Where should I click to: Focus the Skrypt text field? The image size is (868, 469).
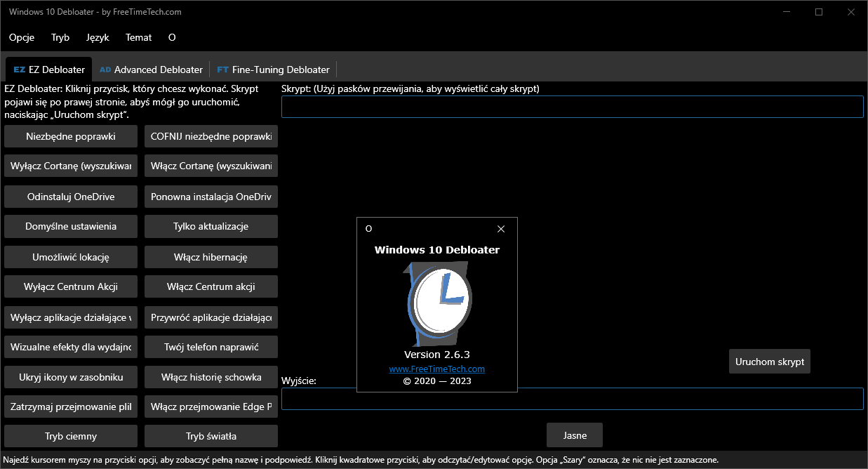click(x=572, y=107)
